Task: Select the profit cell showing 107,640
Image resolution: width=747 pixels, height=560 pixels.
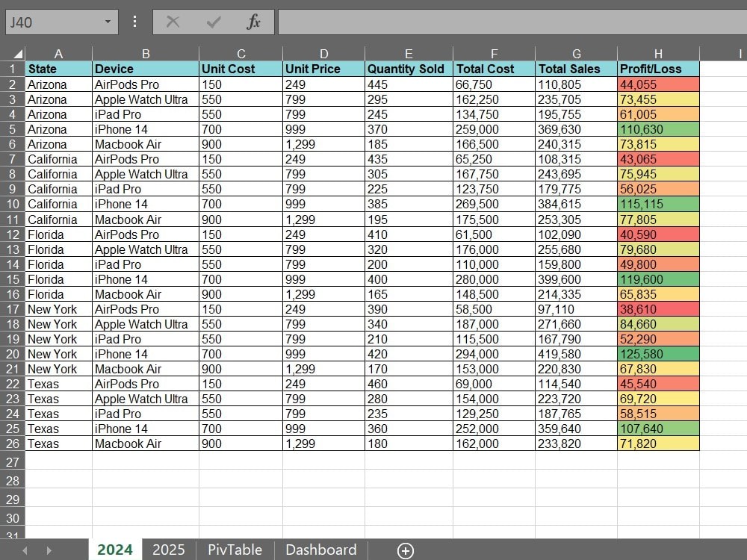Action: 658,429
